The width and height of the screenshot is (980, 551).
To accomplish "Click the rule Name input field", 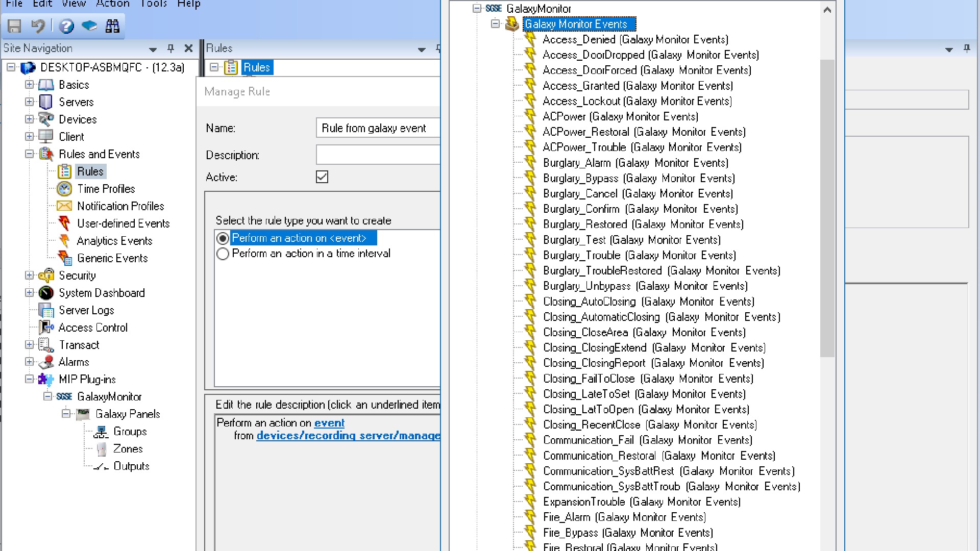I will 378,128.
